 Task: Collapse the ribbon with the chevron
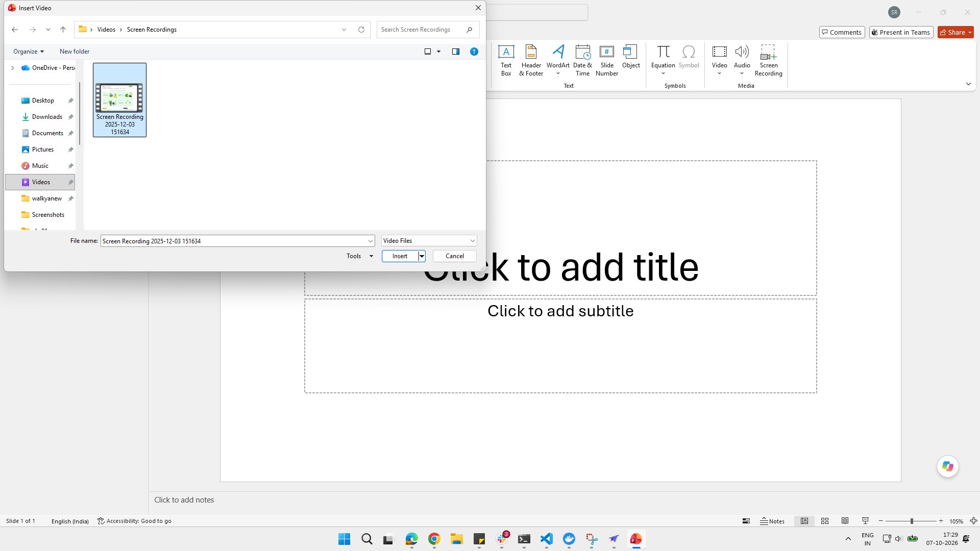click(x=968, y=84)
